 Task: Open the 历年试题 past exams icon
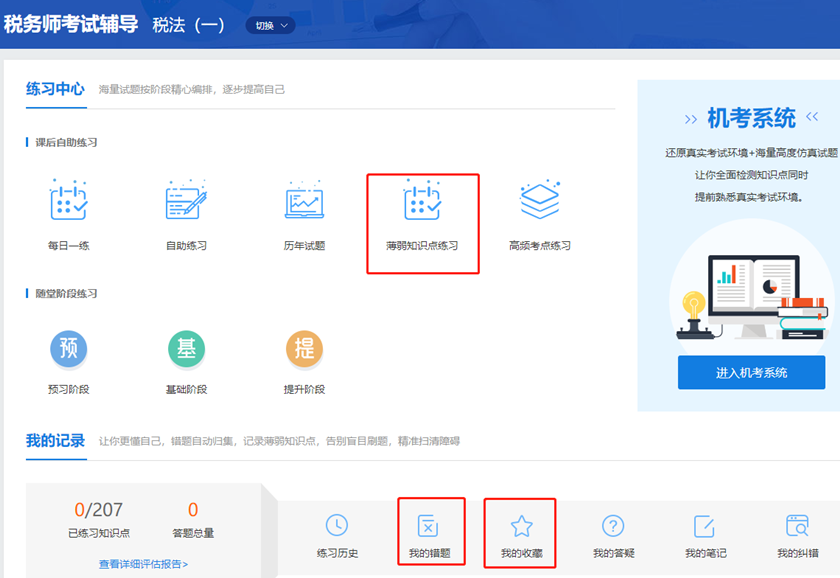(x=304, y=201)
